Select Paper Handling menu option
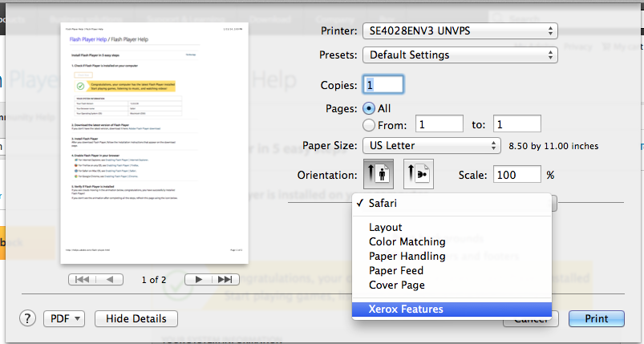 tap(407, 256)
